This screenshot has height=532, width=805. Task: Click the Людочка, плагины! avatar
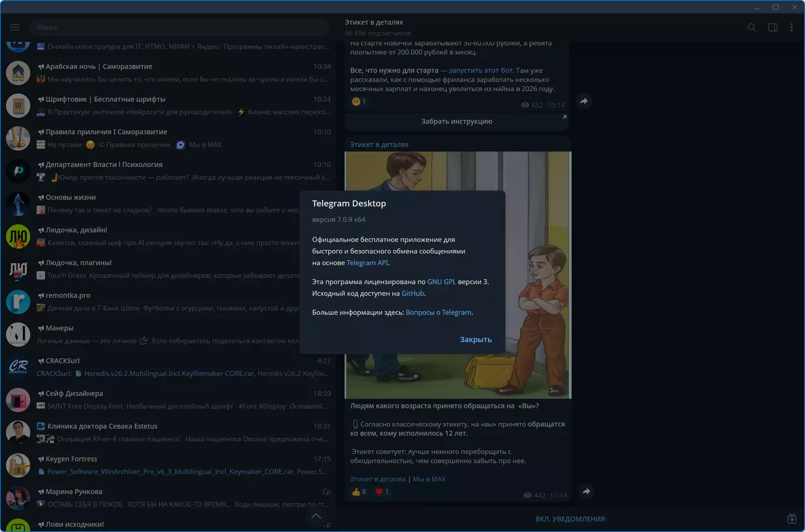pos(18,269)
